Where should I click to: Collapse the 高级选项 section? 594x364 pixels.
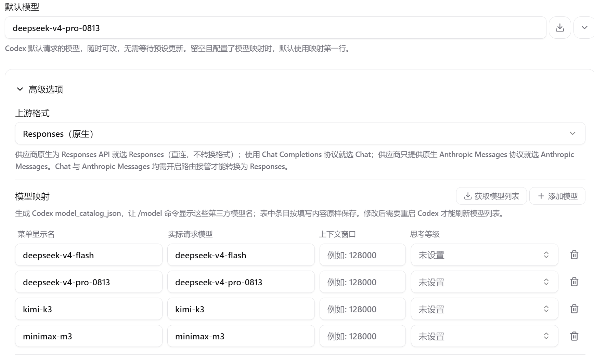[x=39, y=89]
